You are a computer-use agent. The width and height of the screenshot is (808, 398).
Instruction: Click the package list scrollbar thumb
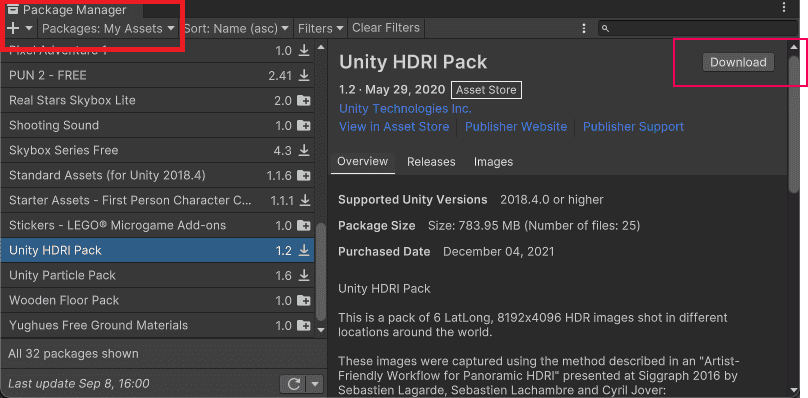[x=321, y=272]
